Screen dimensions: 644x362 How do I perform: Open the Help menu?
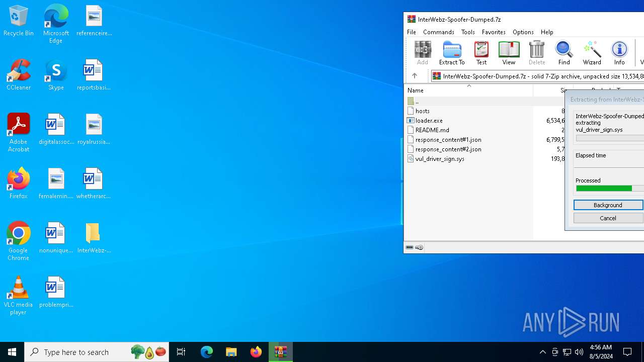tap(547, 32)
